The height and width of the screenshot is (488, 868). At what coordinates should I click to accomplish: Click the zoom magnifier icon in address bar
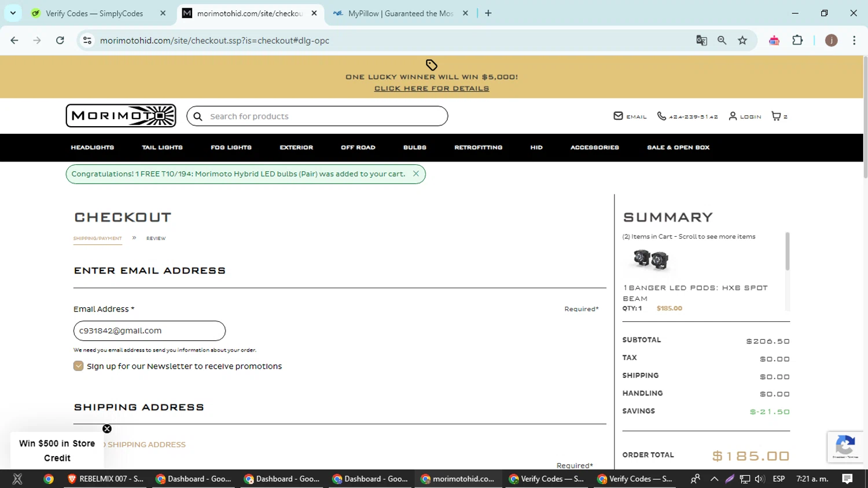722,41
